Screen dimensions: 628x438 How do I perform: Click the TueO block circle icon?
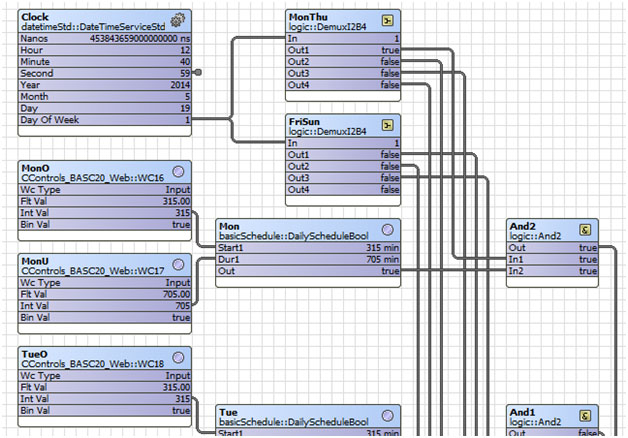pos(178,357)
